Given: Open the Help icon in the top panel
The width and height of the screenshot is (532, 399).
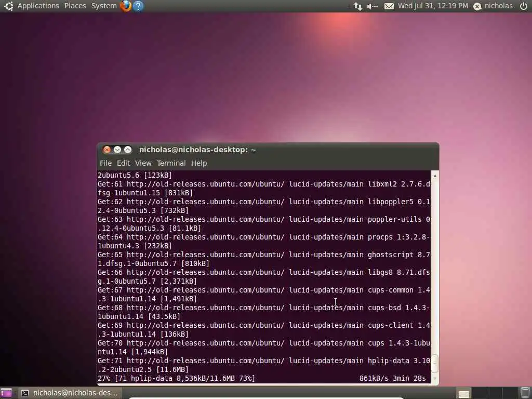Looking at the screenshot, I should pyautogui.click(x=138, y=6).
